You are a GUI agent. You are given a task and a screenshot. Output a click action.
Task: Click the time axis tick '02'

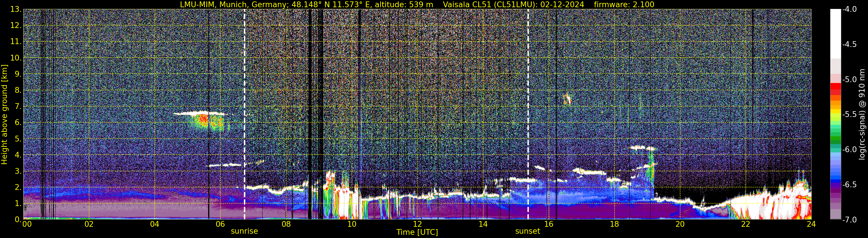pyautogui.click(x=89, y=224)
